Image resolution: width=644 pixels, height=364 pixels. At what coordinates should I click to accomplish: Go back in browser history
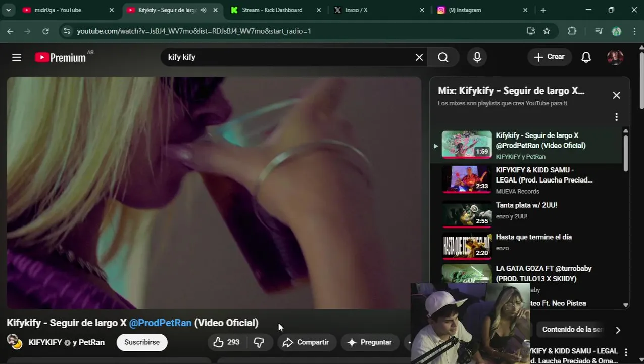point(10,31)
